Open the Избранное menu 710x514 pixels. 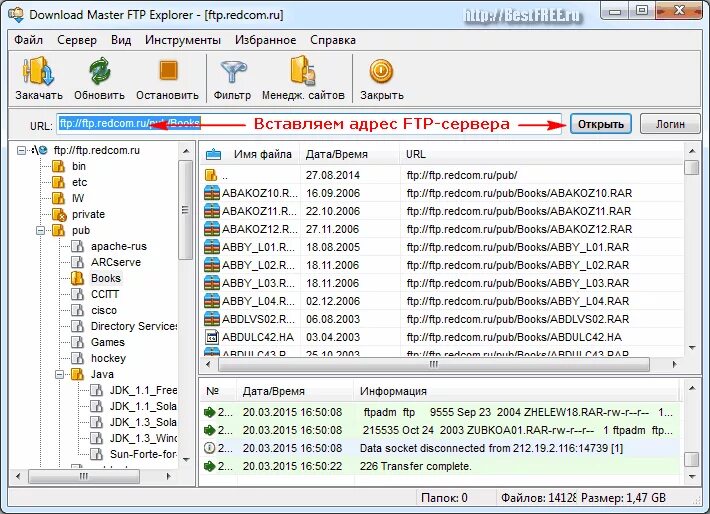(265, 40)
